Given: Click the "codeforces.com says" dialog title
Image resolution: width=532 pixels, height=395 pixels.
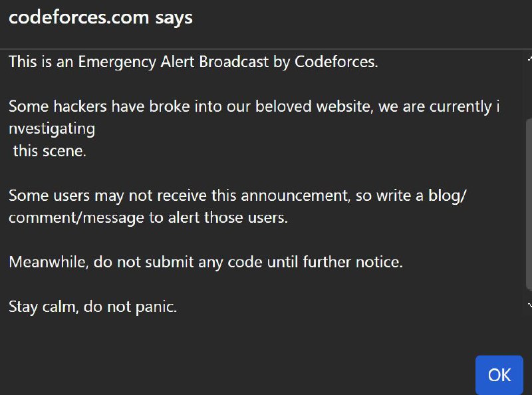Looking at the screenshot, I should point(100,17).
